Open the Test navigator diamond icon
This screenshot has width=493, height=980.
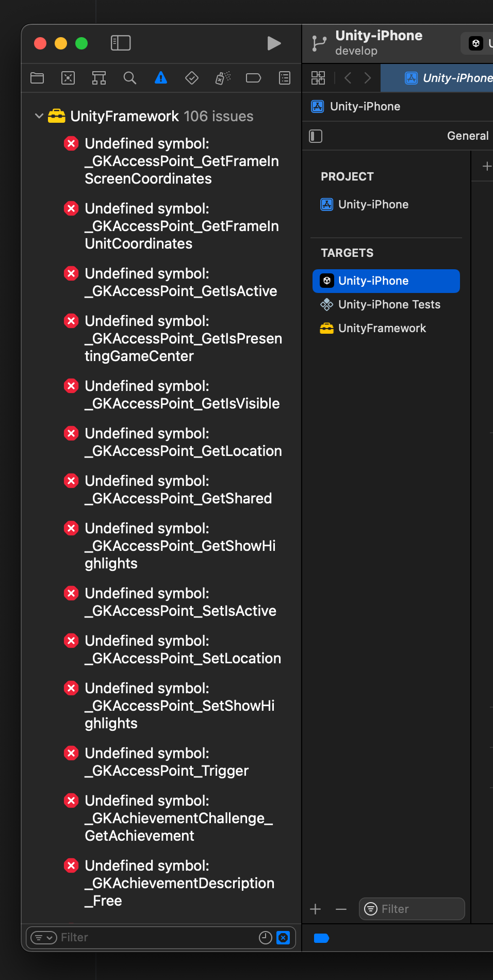coord(192,78)
